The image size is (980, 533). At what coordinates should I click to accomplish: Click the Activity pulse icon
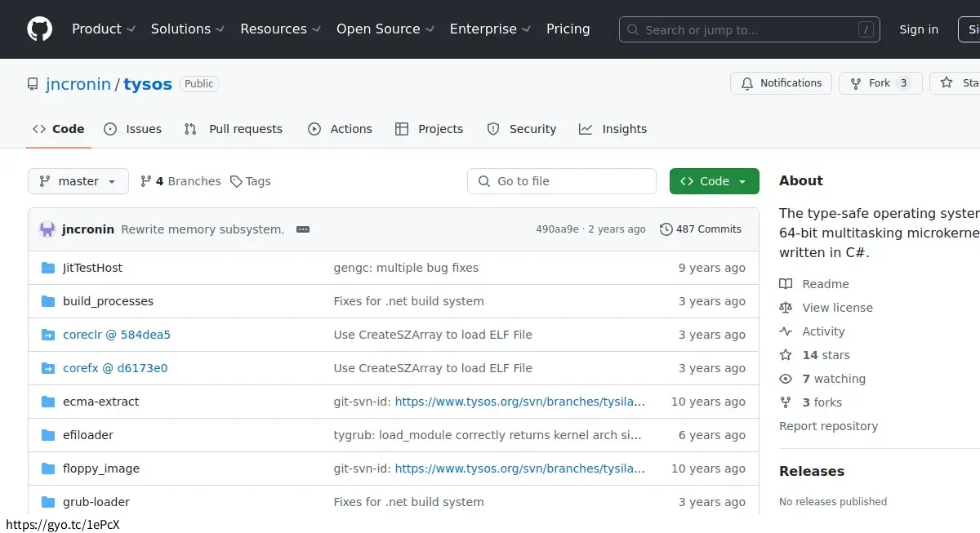click(786, 331)
